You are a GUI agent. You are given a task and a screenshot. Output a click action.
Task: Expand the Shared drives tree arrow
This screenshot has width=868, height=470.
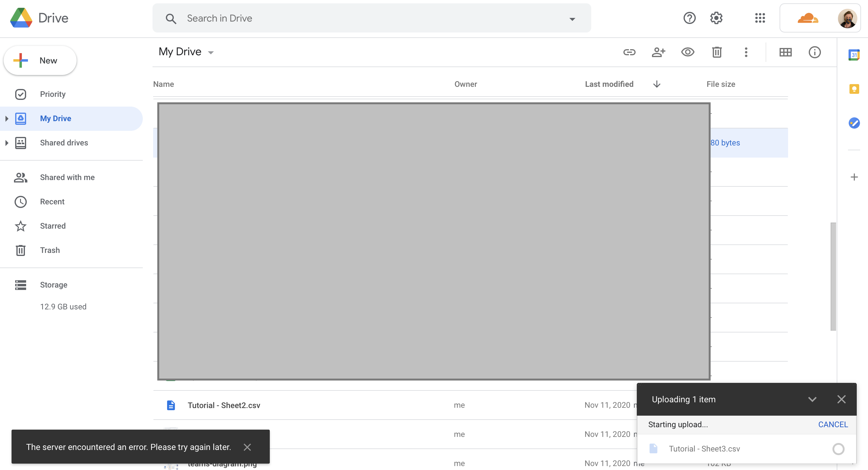click(6, 143)
